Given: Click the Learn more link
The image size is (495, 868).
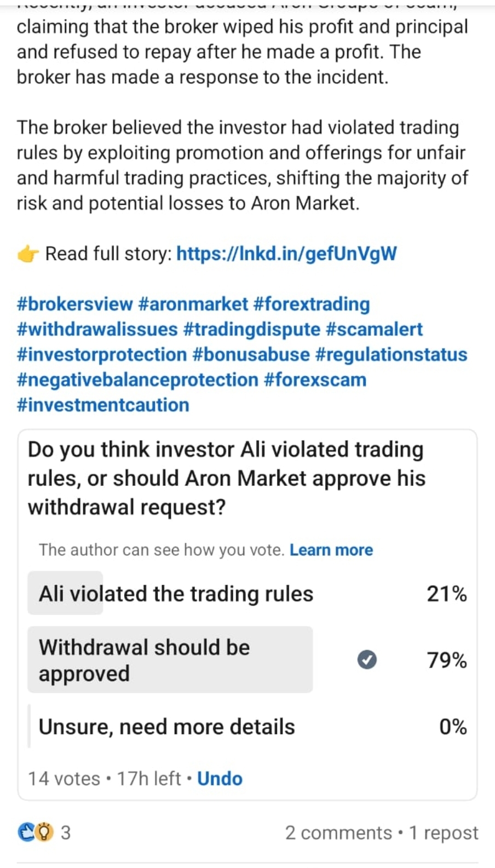Looking at the screenshot, I should [x=331, y=550].
